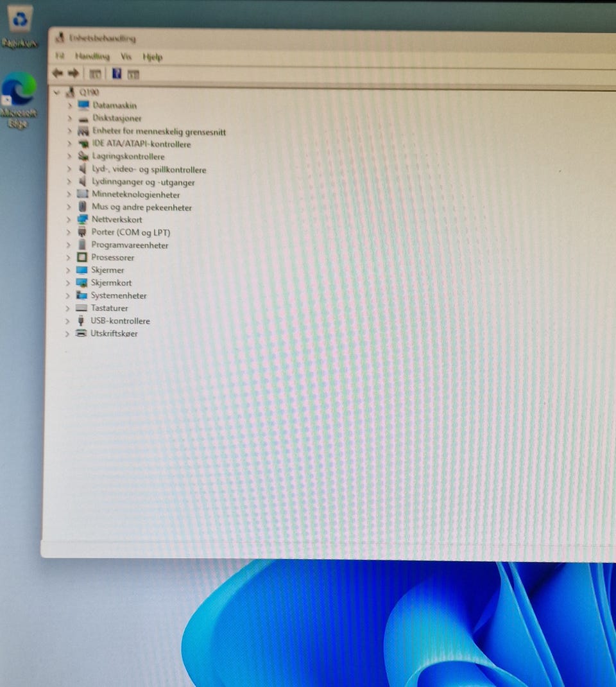Click the blue Help toolbar icon

click(116, 73)
